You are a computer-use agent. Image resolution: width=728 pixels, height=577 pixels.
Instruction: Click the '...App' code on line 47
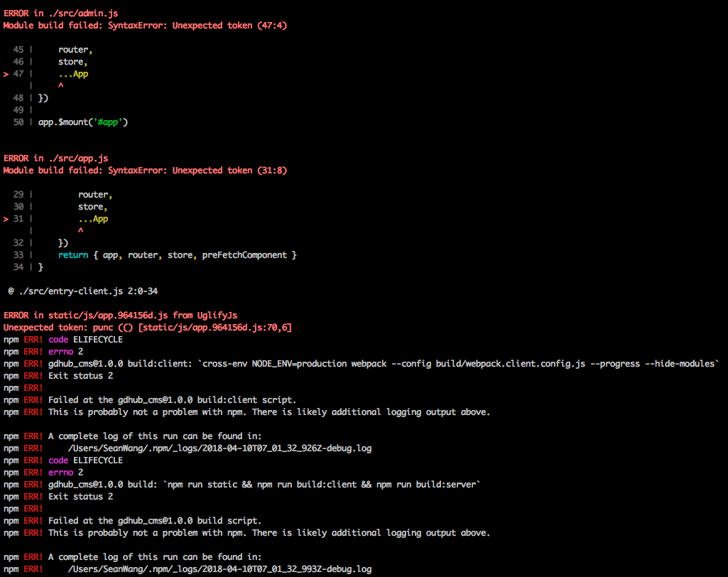coord(73,74)
